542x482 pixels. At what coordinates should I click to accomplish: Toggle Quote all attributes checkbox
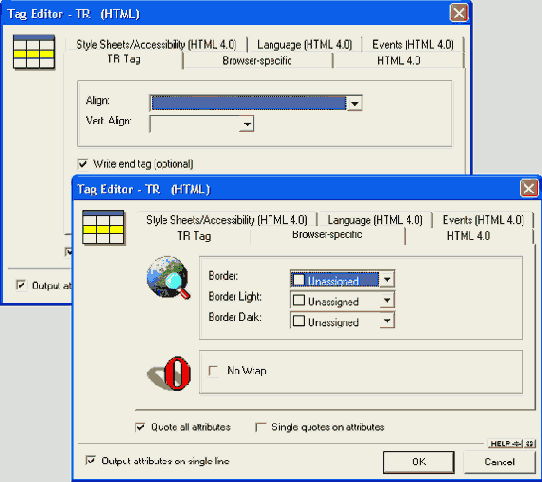tap(140, 427)
